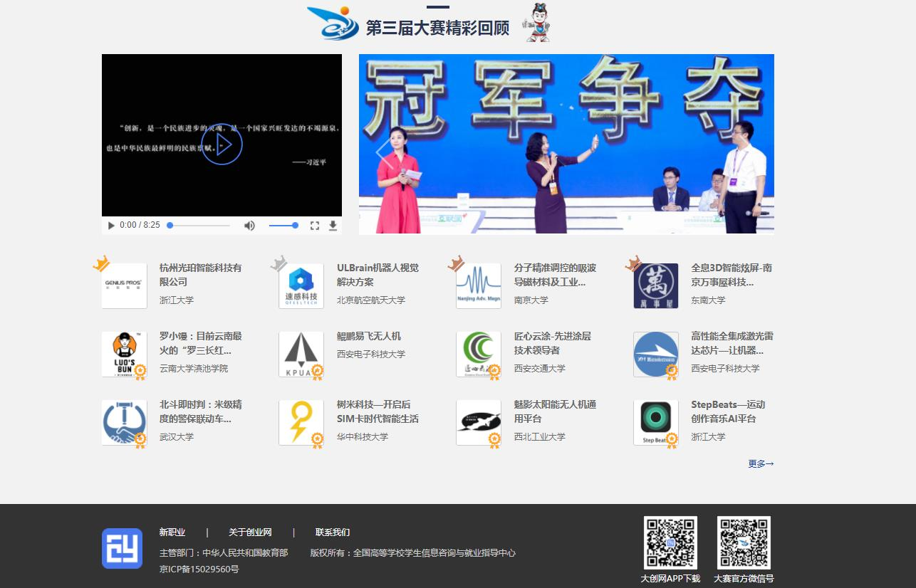916x588 pixels.
Task: Open 鲲鹏易飞无人机 project title
Action: coord(369,336)
